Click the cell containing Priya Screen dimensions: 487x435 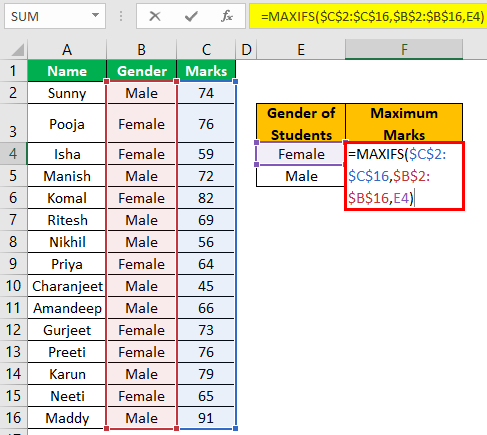point(67,264)
